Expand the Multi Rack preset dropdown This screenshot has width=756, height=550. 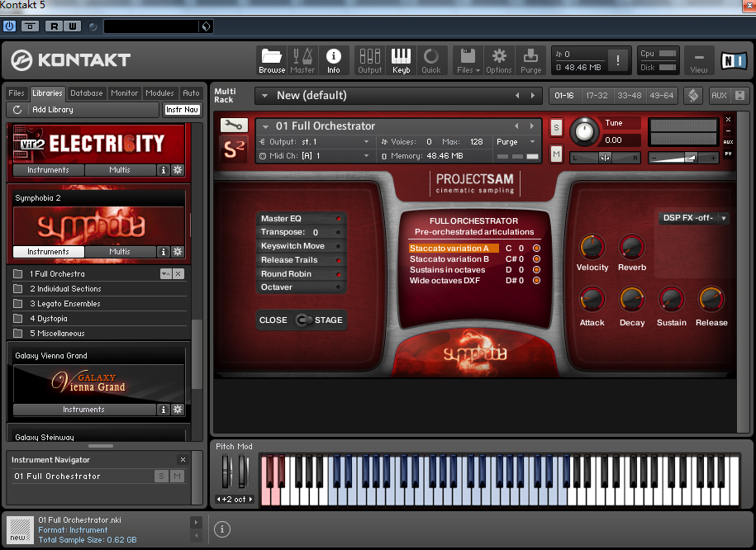pos(264,96)
